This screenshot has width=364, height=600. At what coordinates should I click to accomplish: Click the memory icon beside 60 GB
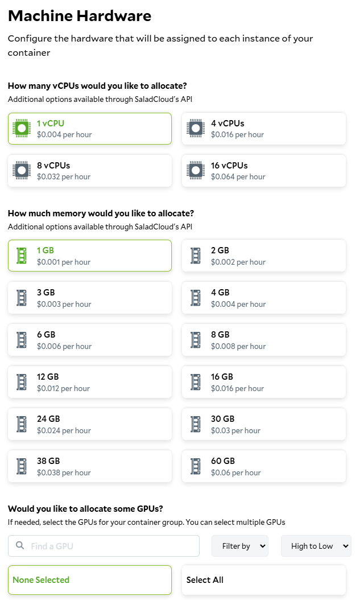[x=196, y=466]
